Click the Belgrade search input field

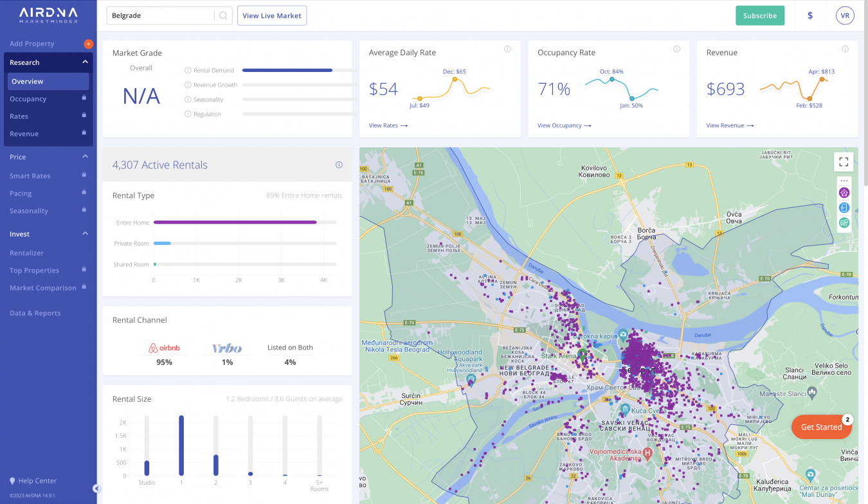coord(161,15)
